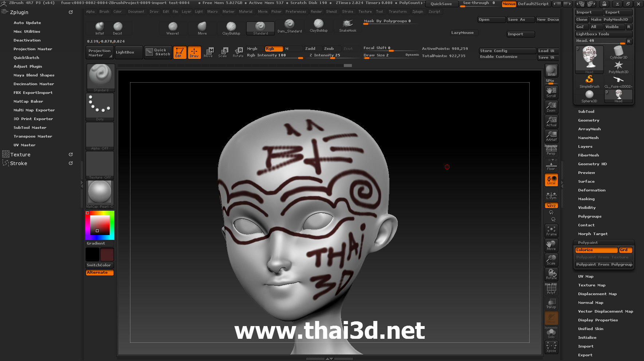Click the Frame view icon
The width and height of the screenshot is (644, 361).
[x=551, y=231]
